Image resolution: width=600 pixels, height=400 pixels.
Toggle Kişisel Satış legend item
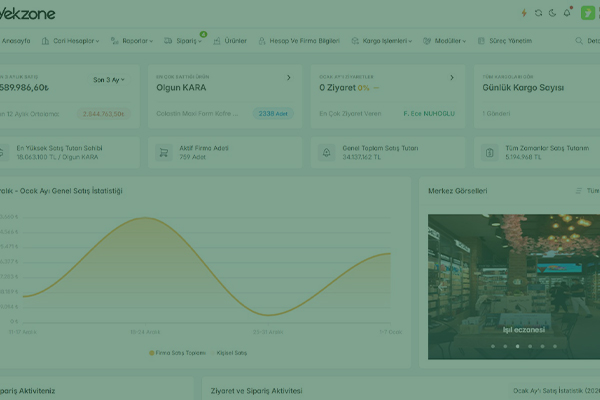pyautogui.click(x=229, y=353)
